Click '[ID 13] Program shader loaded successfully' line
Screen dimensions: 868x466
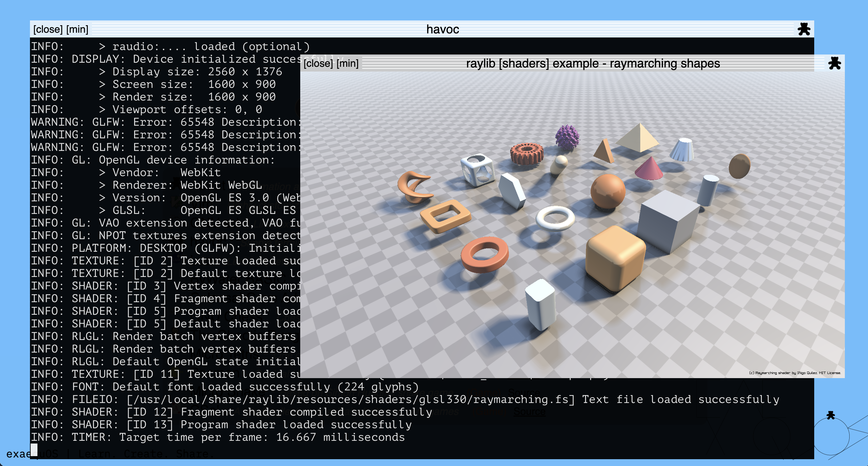point(222,424)
